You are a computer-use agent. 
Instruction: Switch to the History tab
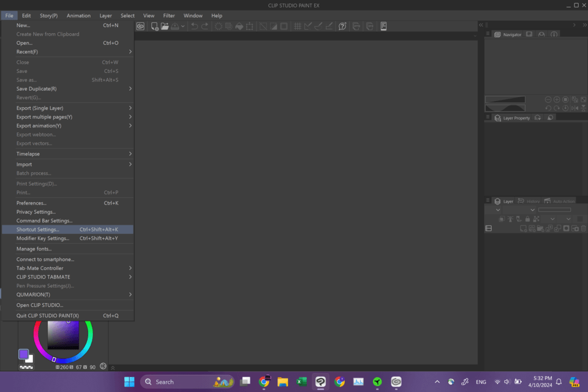[529, 201]
